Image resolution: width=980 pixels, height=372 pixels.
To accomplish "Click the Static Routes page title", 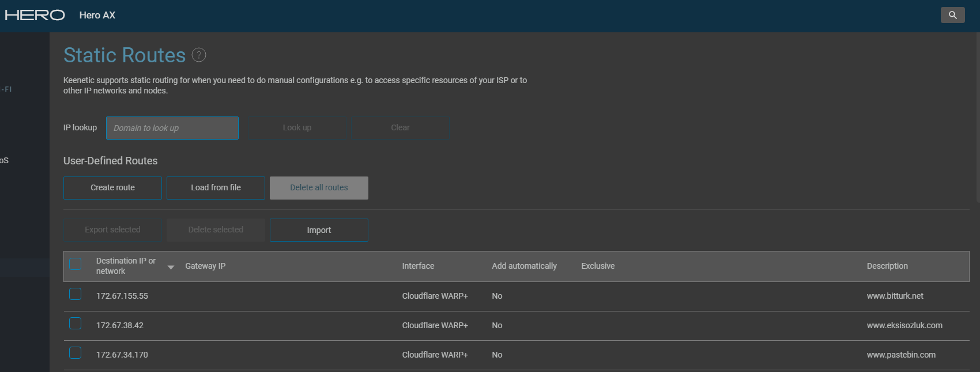I will (x=125, y=55).
